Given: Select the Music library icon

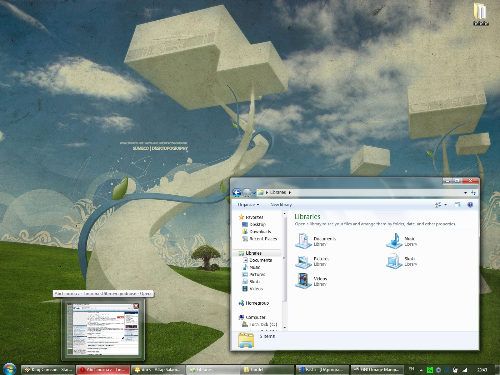Looking at the screenshot, I should (x=394, y=241).
